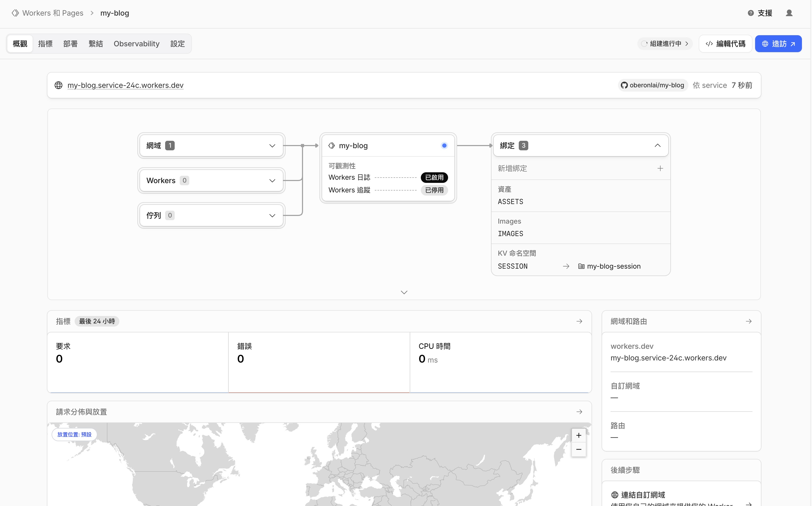Expand the 網域 domains dropdown
Viewport: 812px width, 506px height.
(x=272, y=146)
